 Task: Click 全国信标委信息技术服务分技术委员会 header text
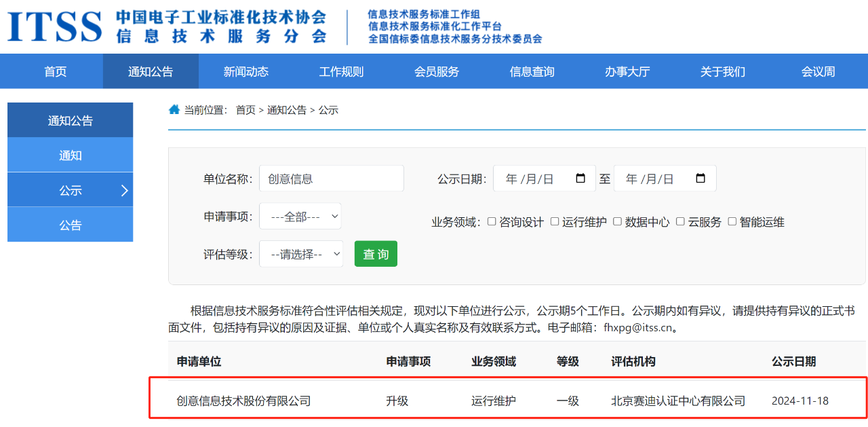pyautogui.click(x=455, y=39)
